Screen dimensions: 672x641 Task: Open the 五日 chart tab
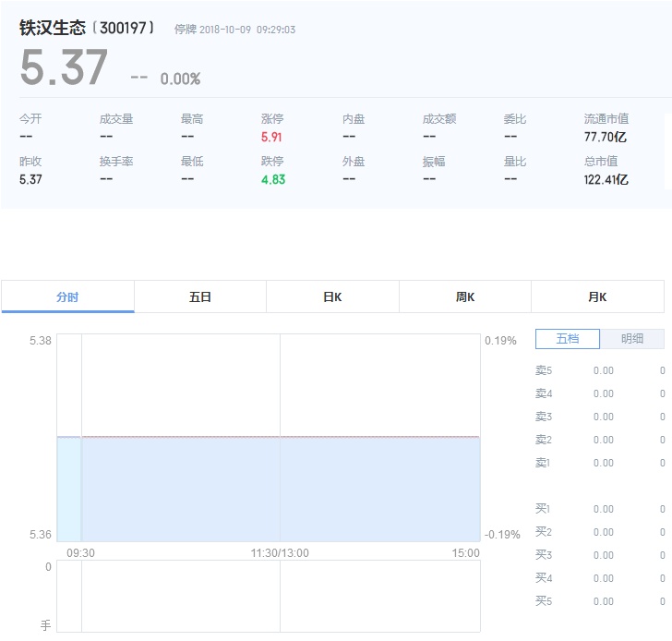[200, 296]
